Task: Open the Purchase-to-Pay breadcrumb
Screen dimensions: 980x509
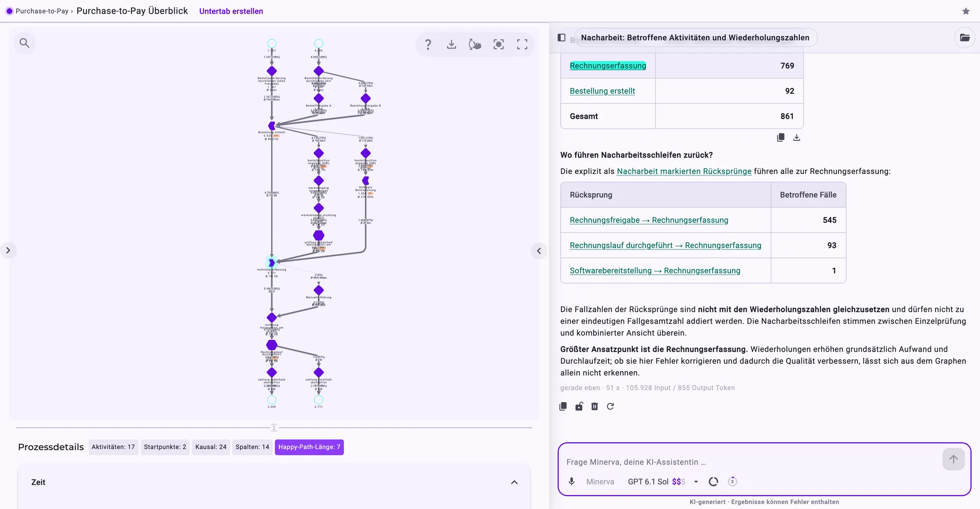Action: pyautogui.click(x=42, y=11)
